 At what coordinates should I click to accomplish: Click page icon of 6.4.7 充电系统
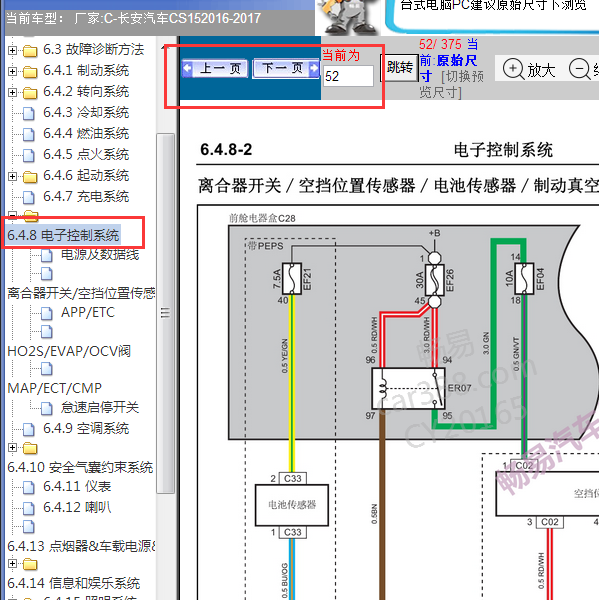point(29,197)
